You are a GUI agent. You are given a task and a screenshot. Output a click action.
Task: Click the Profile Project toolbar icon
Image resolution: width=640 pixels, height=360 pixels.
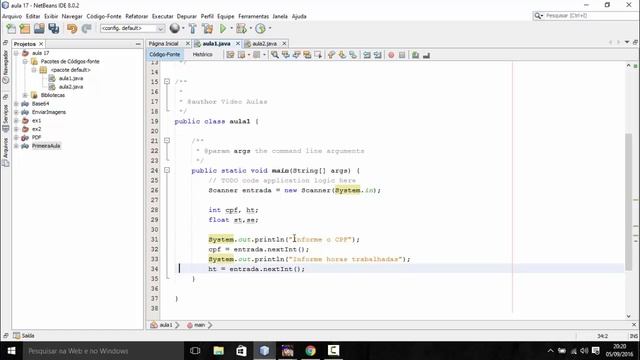coord(260,28)
